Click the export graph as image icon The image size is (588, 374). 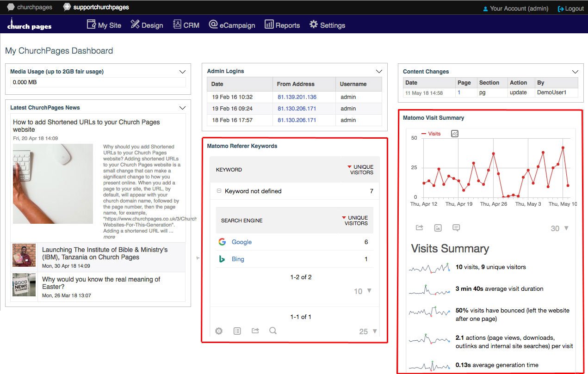click(x=438, y=228)
